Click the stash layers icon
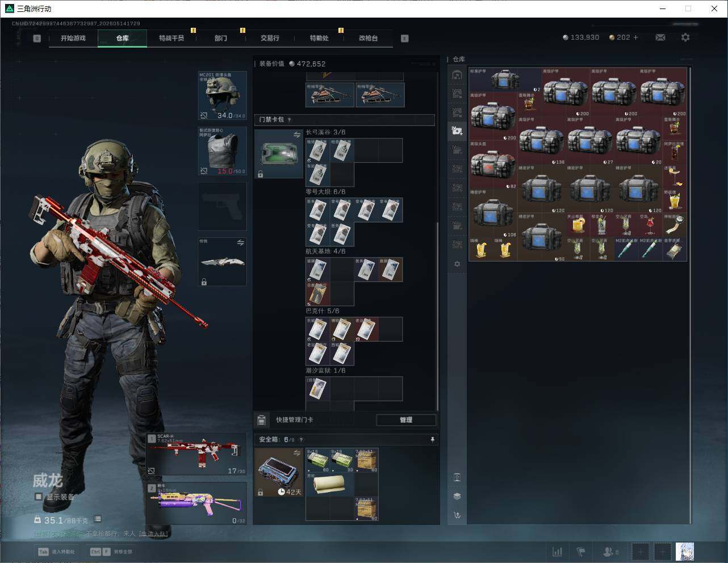The image size is (728, 563). click(x=457, y=496)
